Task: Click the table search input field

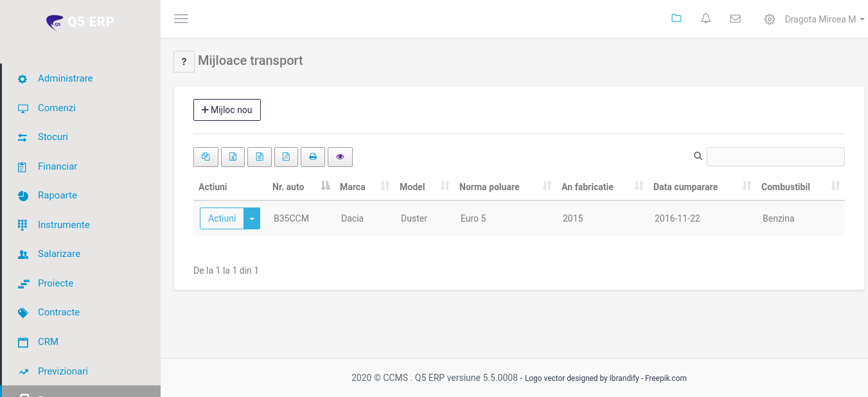Action: 775,157
